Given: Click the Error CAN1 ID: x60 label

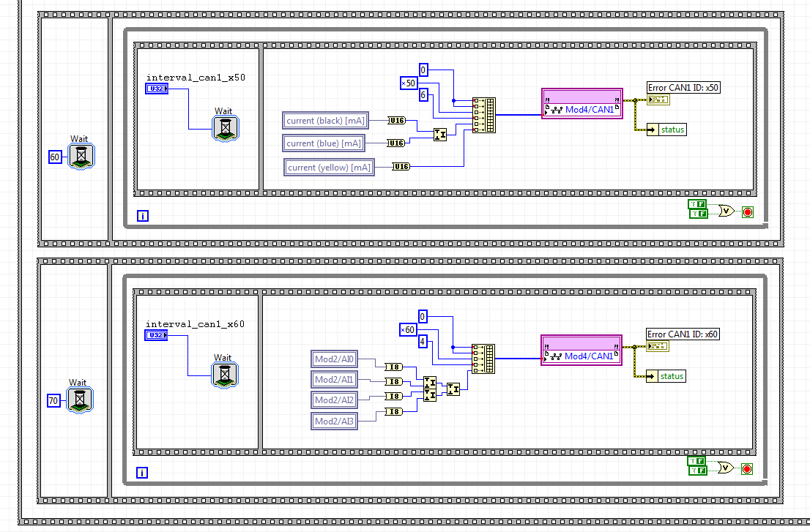Looking at the screenshot, I should click(x=683, y=334).
